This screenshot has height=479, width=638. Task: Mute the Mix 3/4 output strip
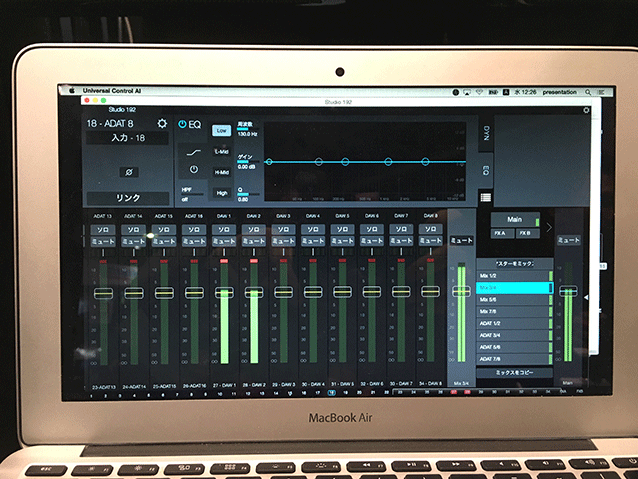tap(461, 241)
